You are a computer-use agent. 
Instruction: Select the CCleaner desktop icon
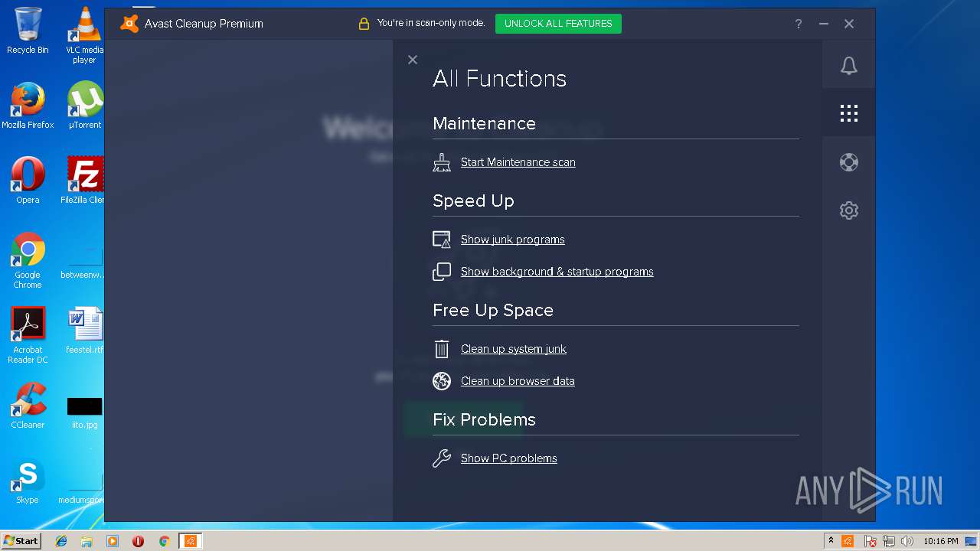click(28, 406)
